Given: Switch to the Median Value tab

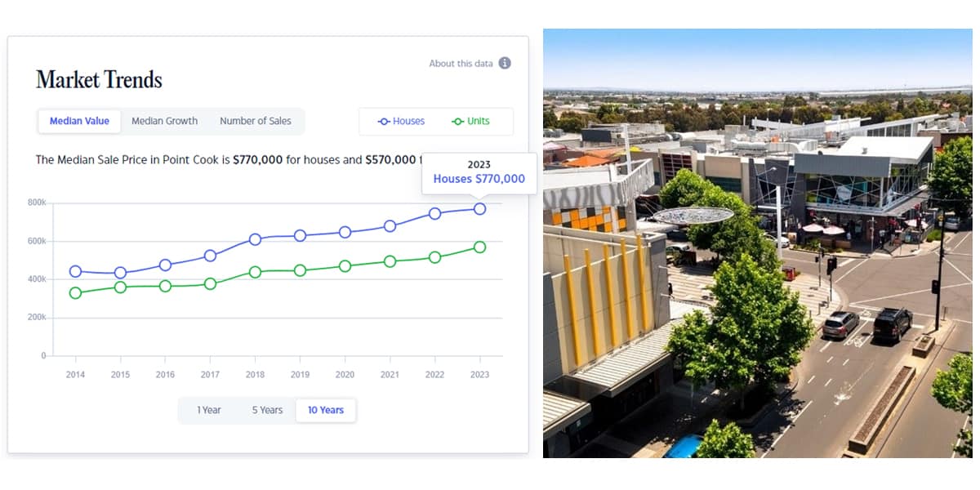Looking at the screenshot, I should click(79, 121).
